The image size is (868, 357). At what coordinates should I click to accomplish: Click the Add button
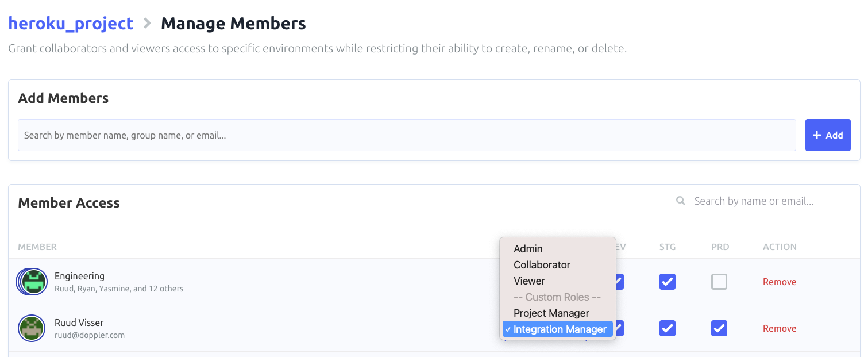[827, 135]
